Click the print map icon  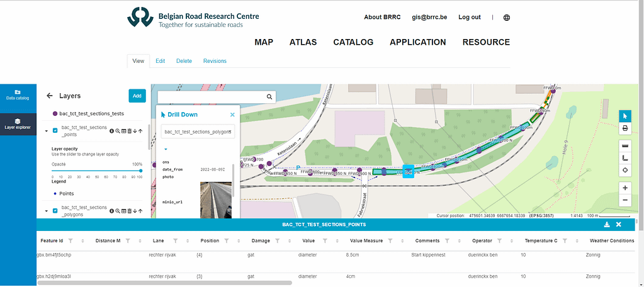coord(625,128)
